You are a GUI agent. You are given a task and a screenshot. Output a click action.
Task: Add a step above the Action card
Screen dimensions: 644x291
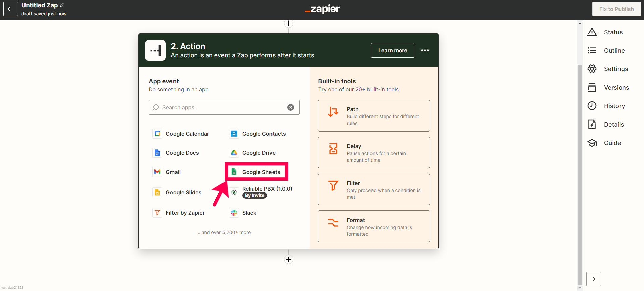coord(289,23)
